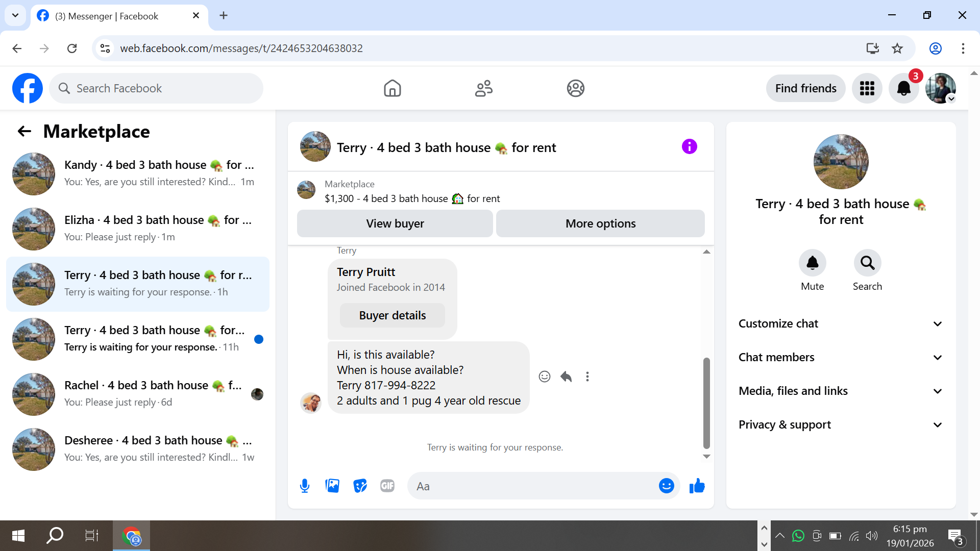
Task: React to Terry's message with emoji
Action: pos(545,377)
